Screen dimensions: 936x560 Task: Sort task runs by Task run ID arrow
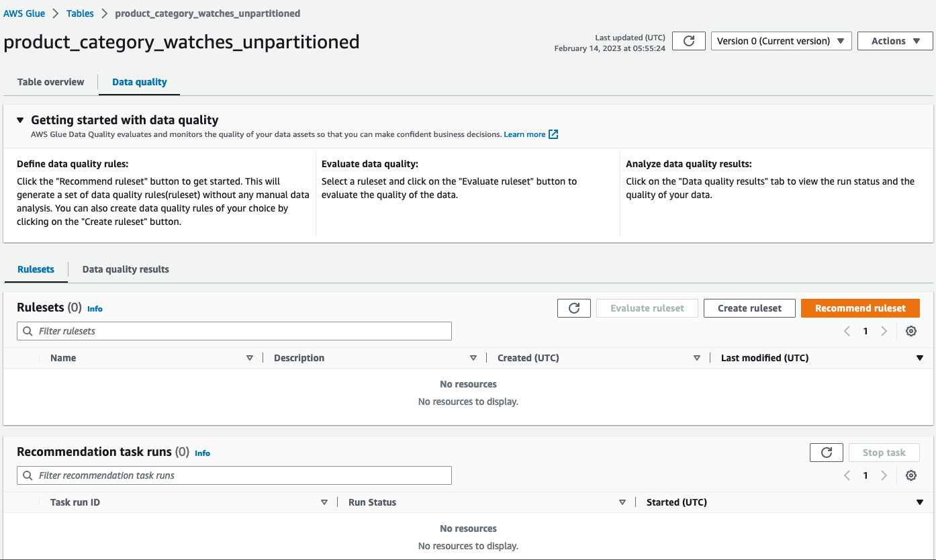click(324, 502)
